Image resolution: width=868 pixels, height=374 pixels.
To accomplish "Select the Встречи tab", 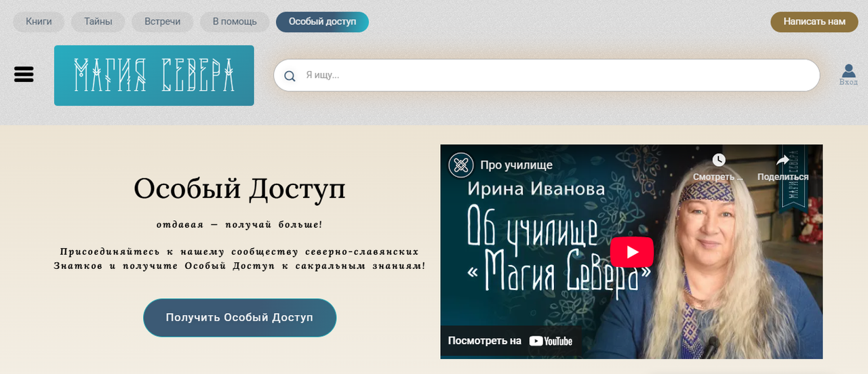I will [x=162, y=22].
